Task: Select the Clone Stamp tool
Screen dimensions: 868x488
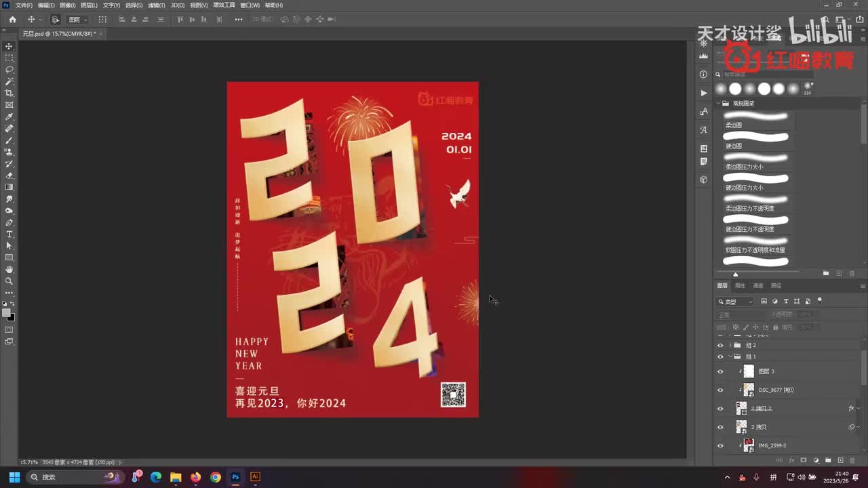Action: [9, 152]
